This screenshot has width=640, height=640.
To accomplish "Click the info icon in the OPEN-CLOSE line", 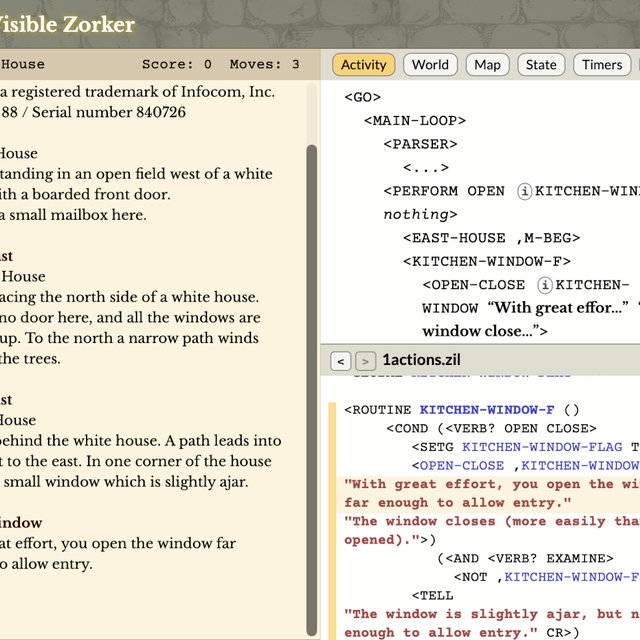I will 545,285.
